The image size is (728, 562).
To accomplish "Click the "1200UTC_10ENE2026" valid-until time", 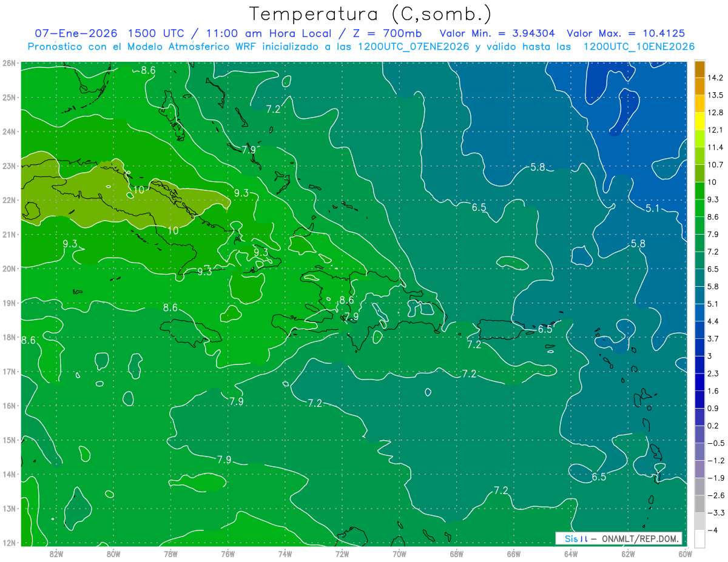I will [639, 47].
